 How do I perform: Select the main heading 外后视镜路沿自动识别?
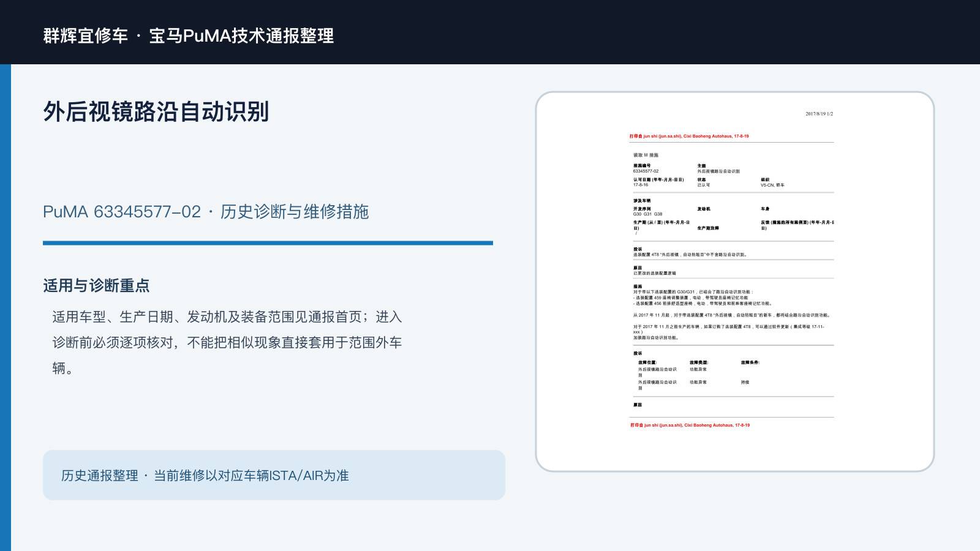(x=156, y=111)
